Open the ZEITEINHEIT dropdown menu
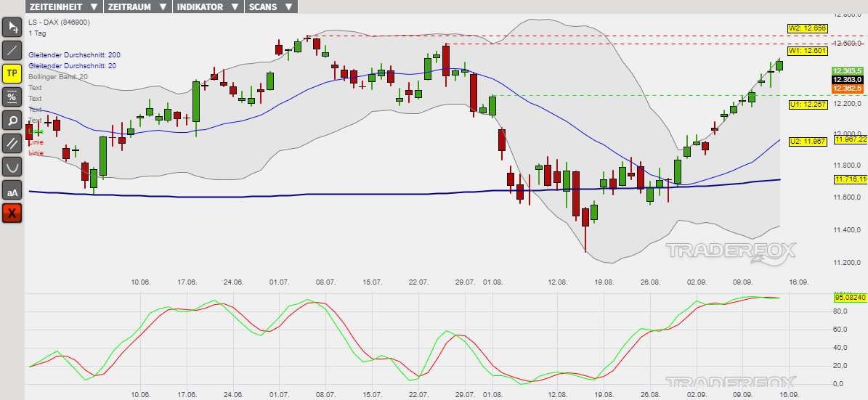Screen dimensions: 868x400 click(64, 7)
